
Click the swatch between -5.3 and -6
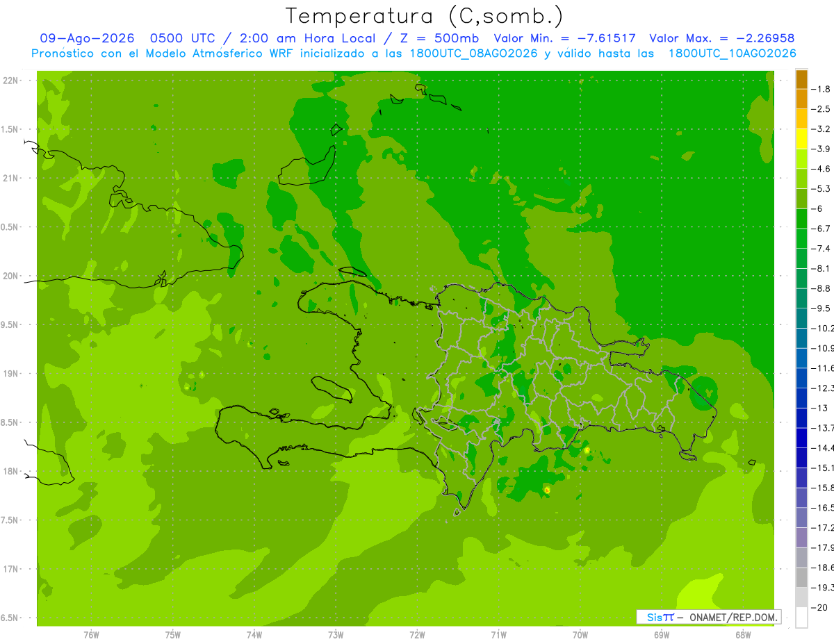[801, 199]
